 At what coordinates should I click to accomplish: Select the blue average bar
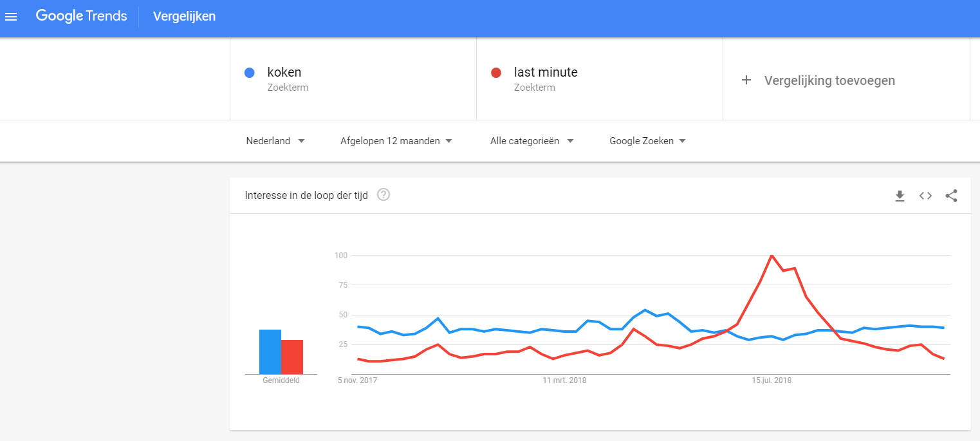click(x=270, y=352)
